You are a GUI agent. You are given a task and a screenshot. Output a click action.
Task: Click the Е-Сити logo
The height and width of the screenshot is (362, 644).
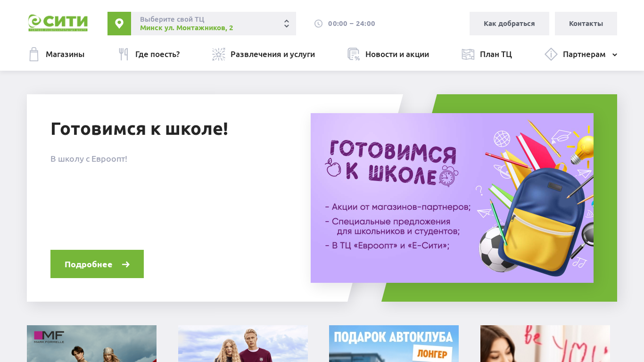tap(58, 23)
